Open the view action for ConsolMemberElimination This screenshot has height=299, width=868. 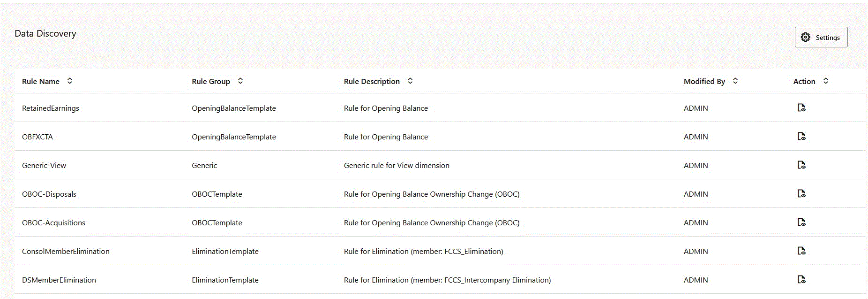[x=801, y=251]
